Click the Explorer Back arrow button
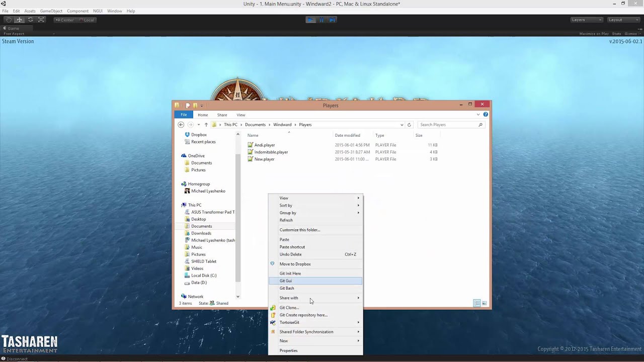The image size is (644, 362). pyautogui.click(x=181, y=125)
